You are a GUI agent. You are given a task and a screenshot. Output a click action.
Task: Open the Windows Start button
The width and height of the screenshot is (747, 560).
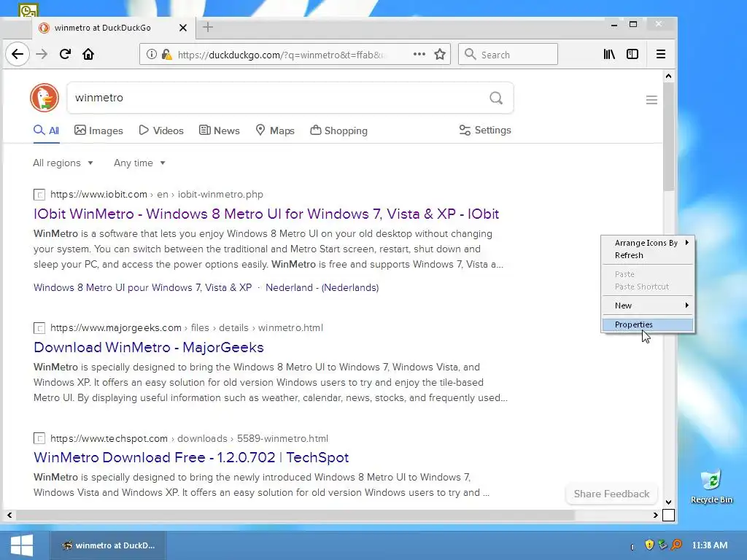coord(21,545)
